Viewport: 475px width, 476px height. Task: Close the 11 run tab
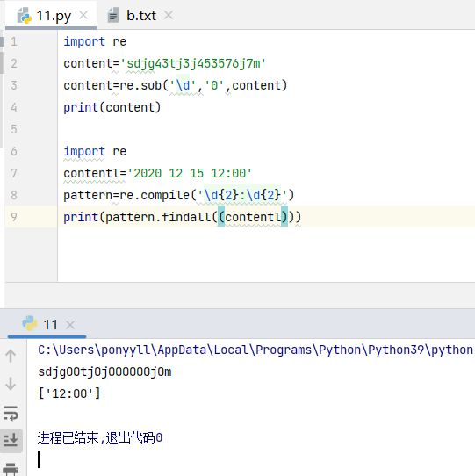70,325
